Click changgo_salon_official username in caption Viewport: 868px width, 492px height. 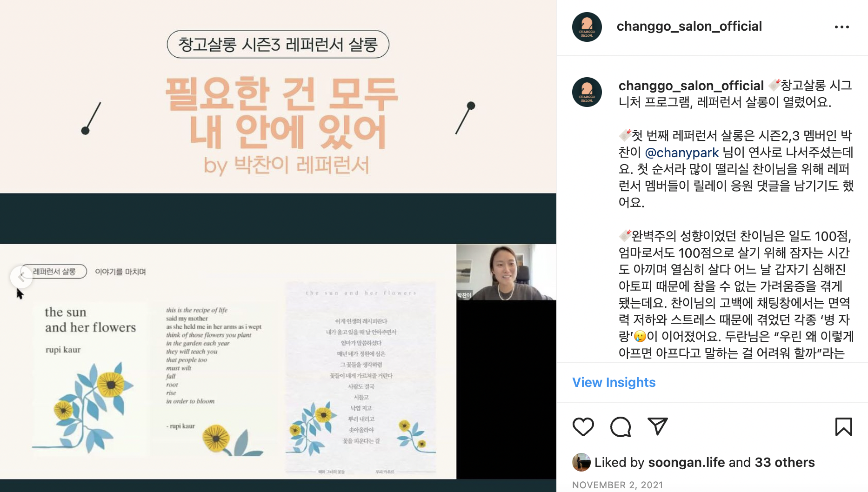[691, 86]
